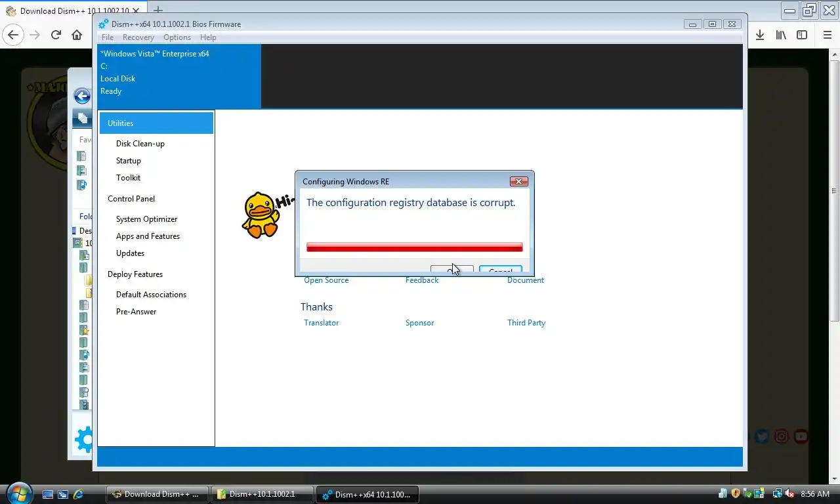
Task: Click the 8:56 AM taskbar clock
Action: (x=815, y=494)
